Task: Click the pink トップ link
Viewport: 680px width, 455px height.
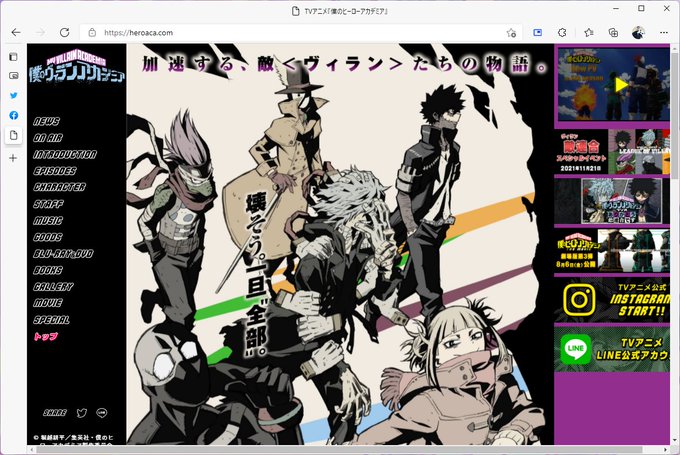Action: coord(46,336)
